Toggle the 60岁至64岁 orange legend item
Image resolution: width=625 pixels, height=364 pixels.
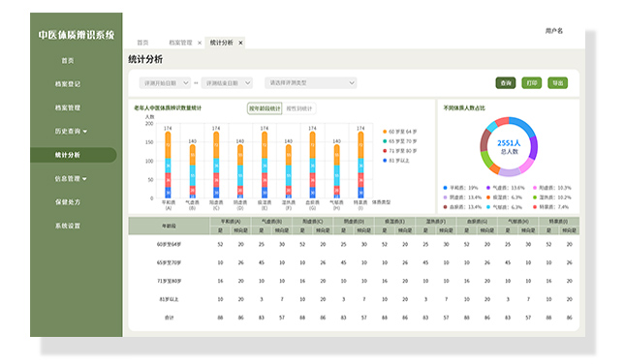[400, 132]
